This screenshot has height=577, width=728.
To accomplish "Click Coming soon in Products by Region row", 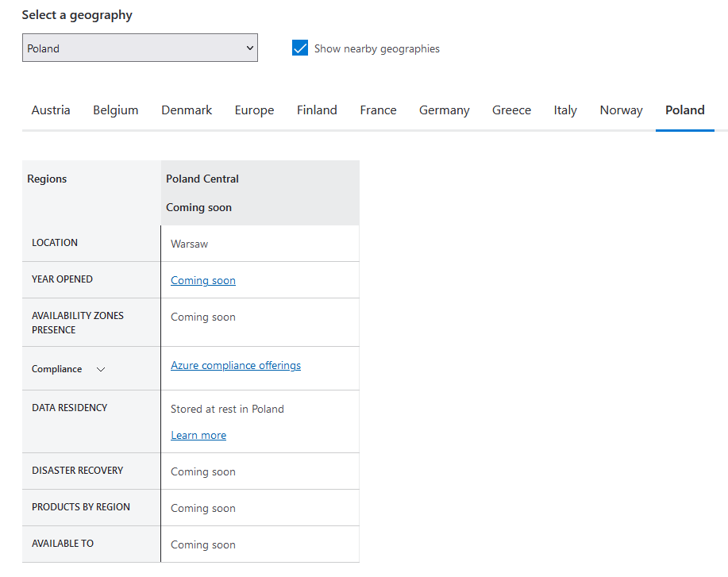I will [x=203, y=508].
